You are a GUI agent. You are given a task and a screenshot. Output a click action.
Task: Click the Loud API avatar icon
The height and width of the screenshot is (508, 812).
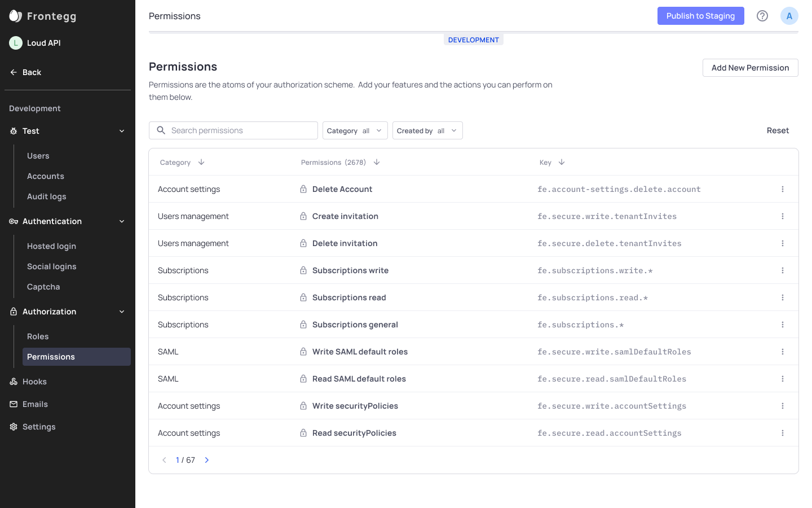coord(16,43)
